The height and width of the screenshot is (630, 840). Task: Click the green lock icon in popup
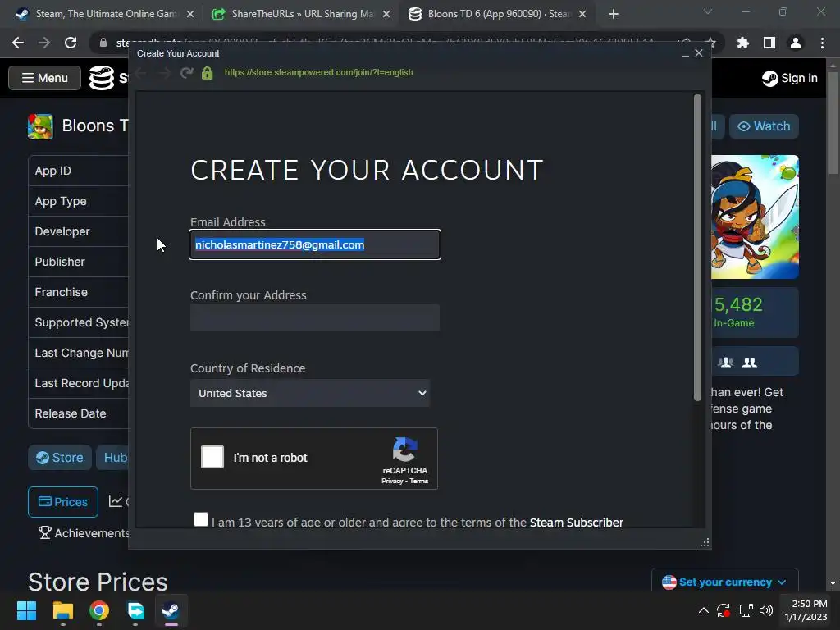[x=208, y=72]
